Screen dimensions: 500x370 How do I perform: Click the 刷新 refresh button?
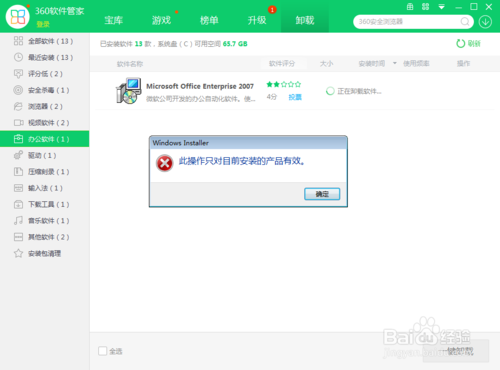click(468, 44)
